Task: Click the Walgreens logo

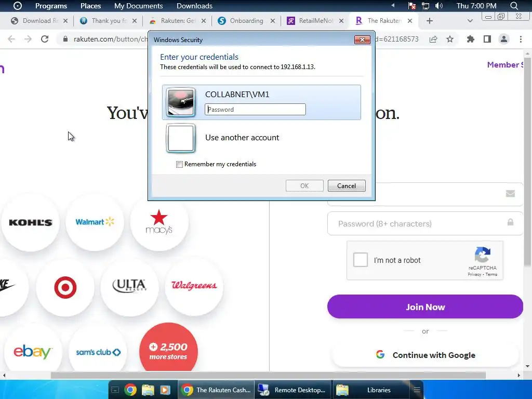Action: point(194,286)
